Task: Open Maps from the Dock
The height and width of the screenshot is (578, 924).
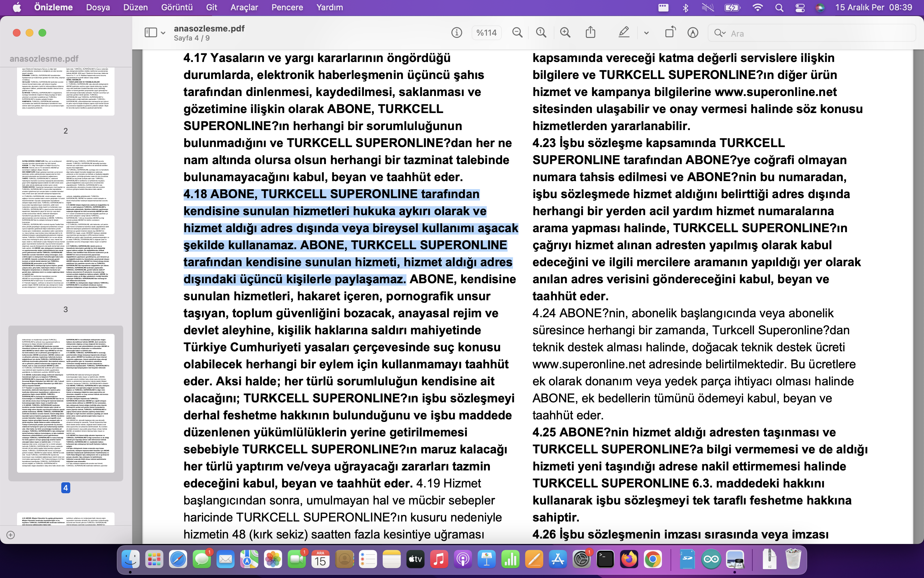Action: 249,560
